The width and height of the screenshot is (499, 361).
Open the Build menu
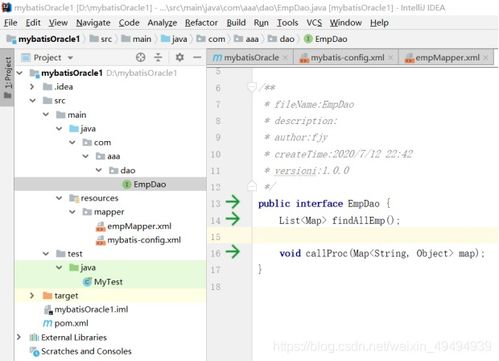point(236,23)
